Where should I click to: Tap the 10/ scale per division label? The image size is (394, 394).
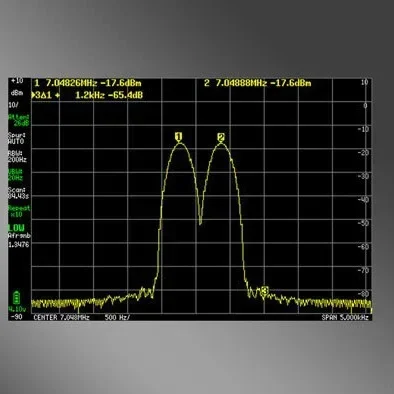(x=14, y=105)
